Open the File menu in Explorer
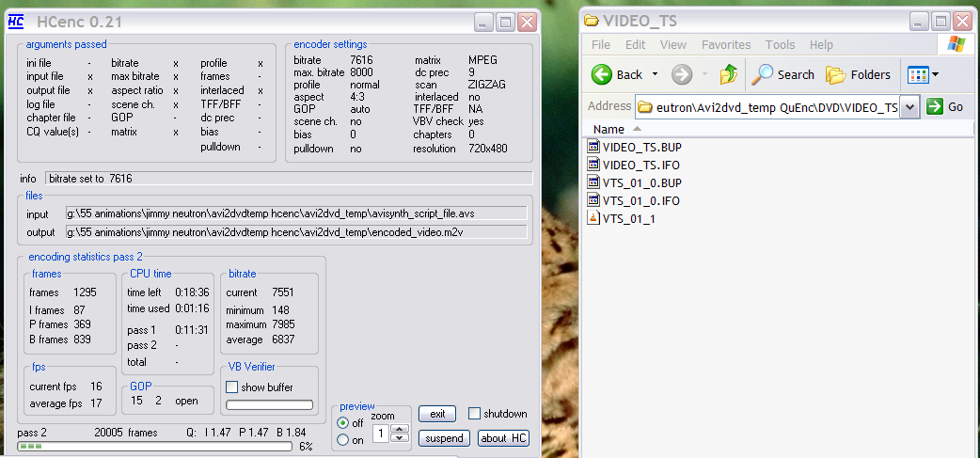The height and width of the screenshot is (458, 980). (601, 45)
